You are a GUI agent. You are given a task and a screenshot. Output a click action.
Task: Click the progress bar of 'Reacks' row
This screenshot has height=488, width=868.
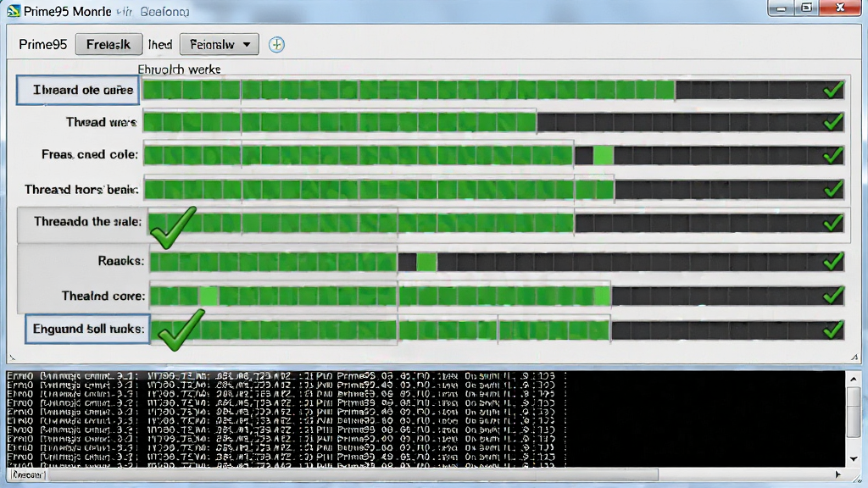tap(497, 262)
